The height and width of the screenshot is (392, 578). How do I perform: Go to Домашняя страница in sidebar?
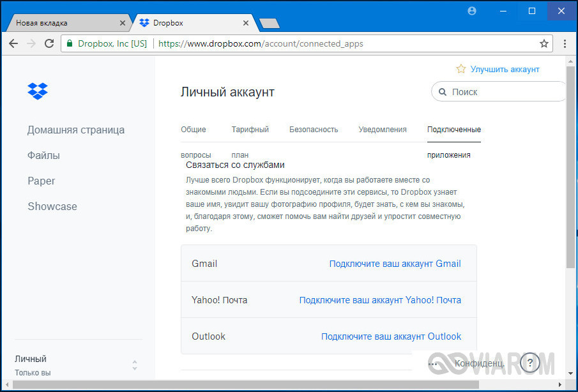click(x=76, y=130)
